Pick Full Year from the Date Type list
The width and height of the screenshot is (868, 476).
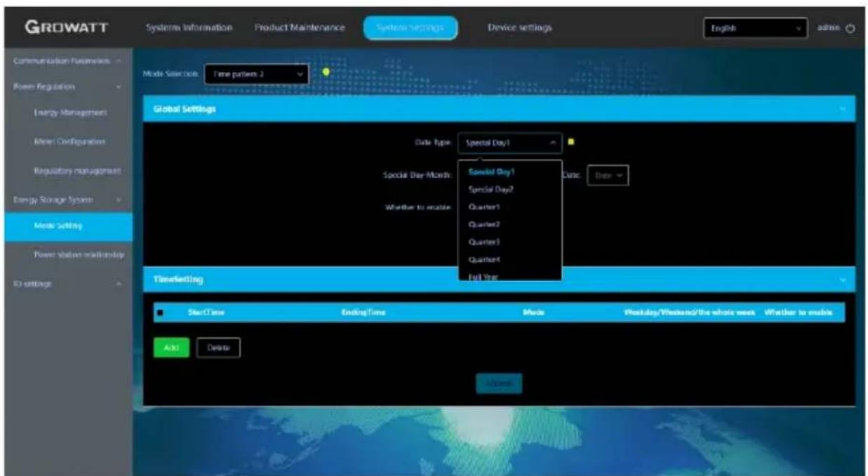click(509, 276)
